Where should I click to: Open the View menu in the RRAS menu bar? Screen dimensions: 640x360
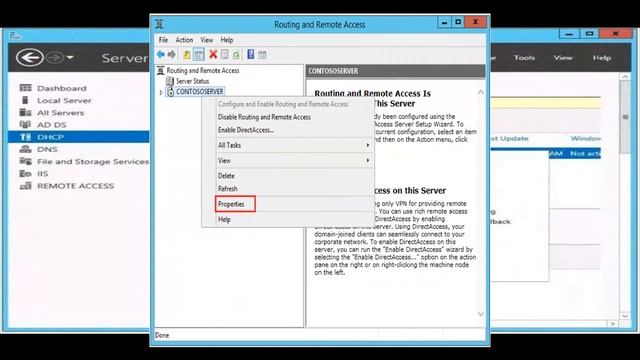[207, 40]
